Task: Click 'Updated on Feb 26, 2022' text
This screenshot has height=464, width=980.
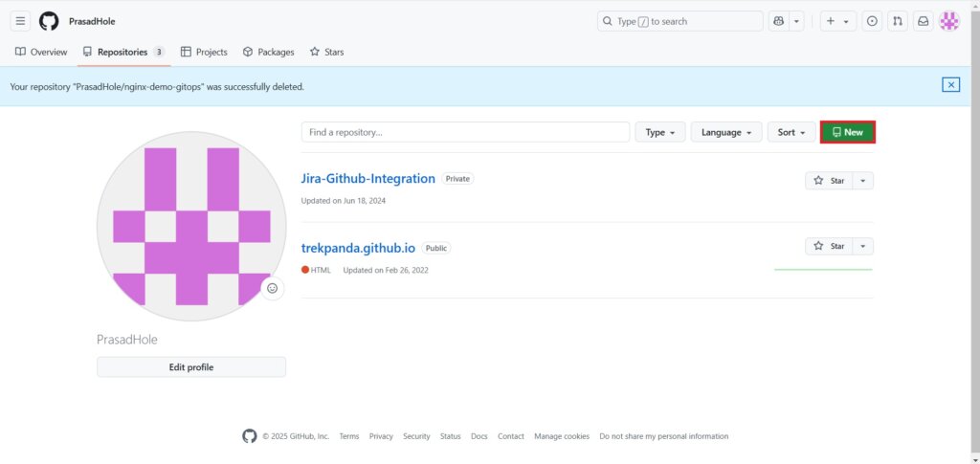Action: click(x=386, y=271)
